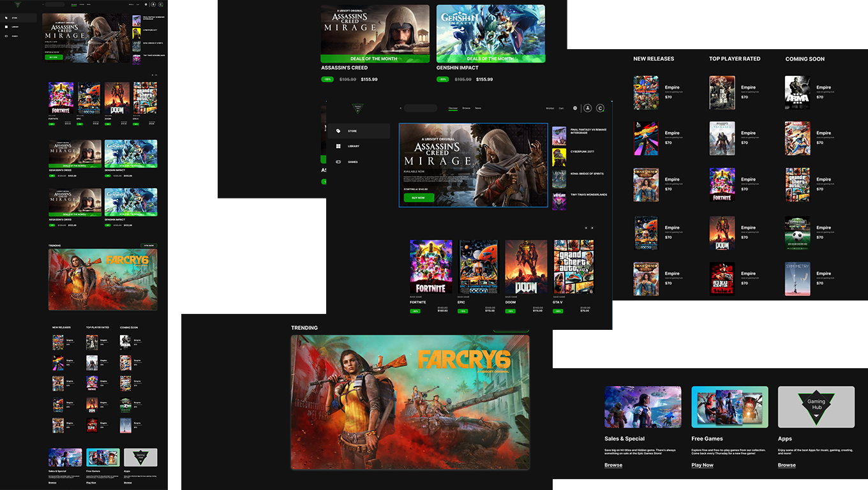Switch to the Discover tab in center window
The image size is (868, 490).
coord(453,108)
